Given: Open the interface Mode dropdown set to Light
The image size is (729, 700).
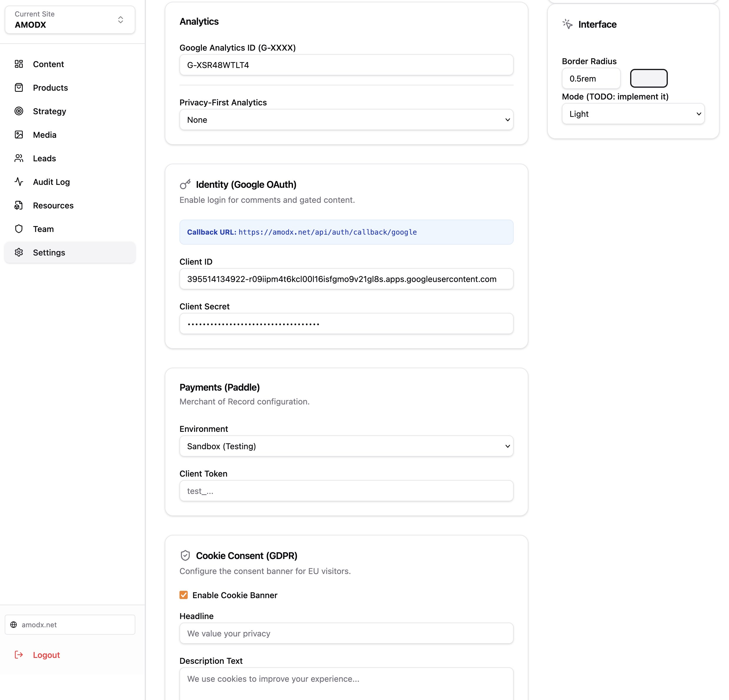Looking at the screenshot, I should (633, 114).
